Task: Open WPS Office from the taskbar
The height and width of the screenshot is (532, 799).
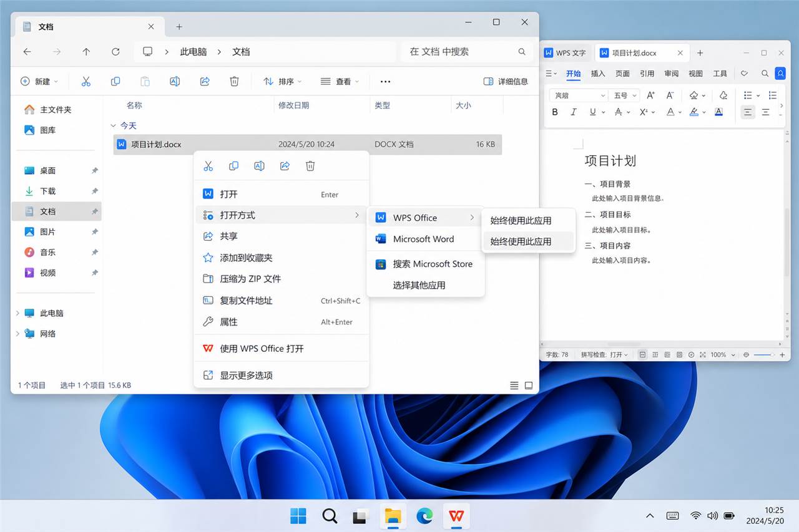Action: (456, 516)
